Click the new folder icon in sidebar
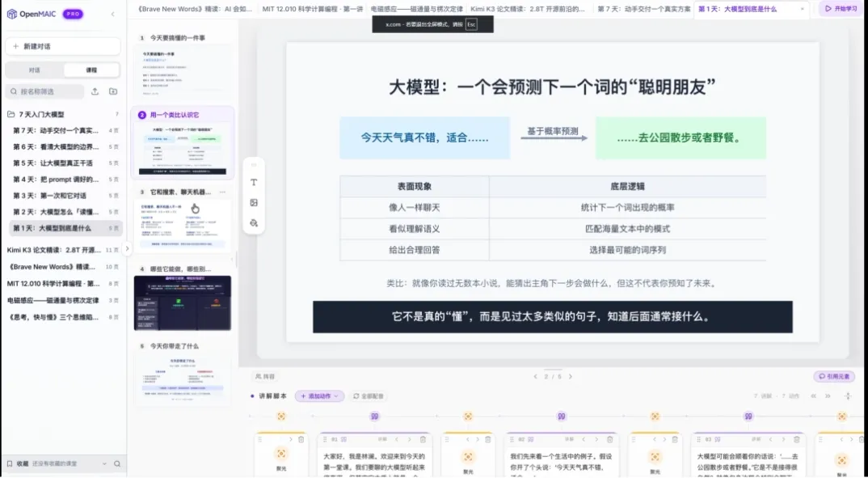 pos(113,91)
